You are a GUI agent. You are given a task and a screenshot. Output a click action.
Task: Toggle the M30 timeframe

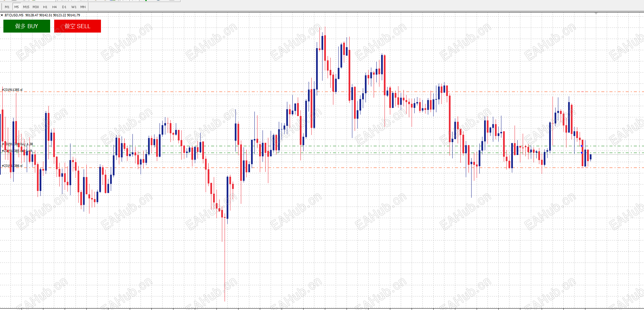(36, 7)
